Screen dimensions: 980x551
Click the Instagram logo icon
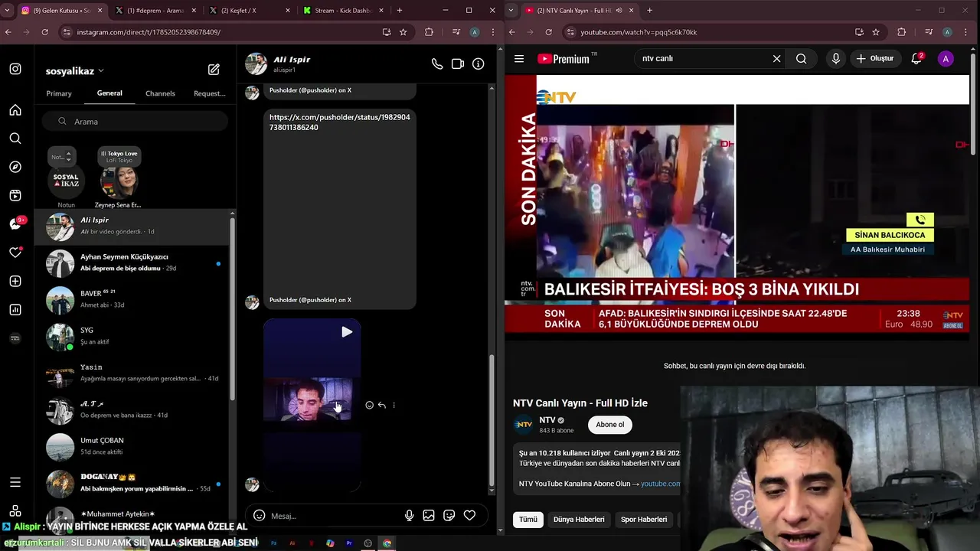15,69
